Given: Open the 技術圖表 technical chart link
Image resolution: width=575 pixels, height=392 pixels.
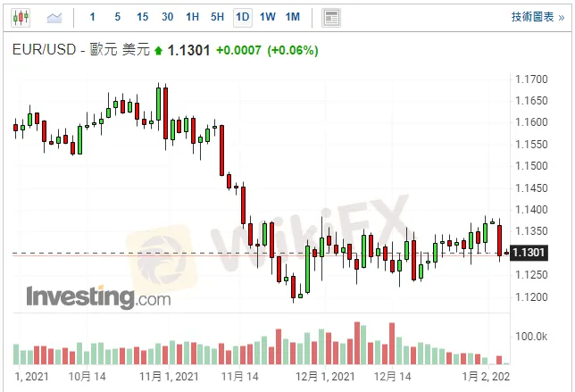Looking at the screenshot, I should pyautogui.click(x=538, y=17).
